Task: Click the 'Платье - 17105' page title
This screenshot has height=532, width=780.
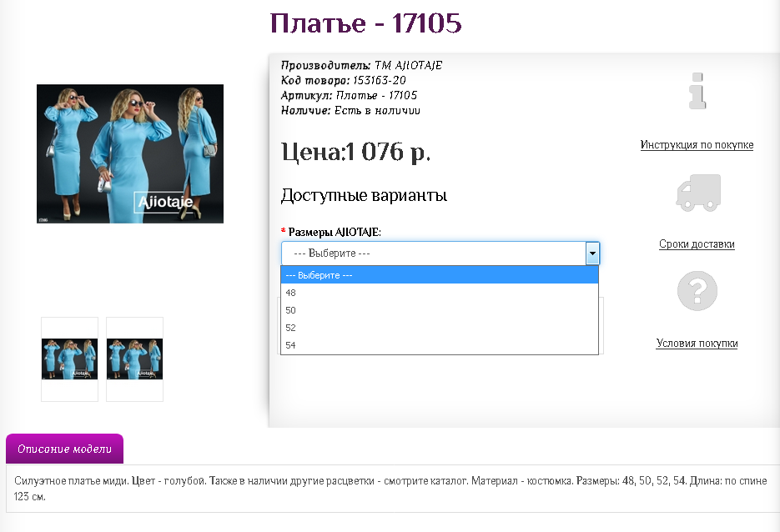Action: [x=365, y=23]
